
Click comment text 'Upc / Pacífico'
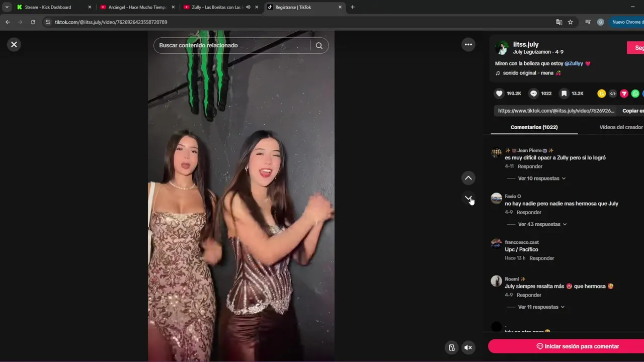tap(521, 249)
